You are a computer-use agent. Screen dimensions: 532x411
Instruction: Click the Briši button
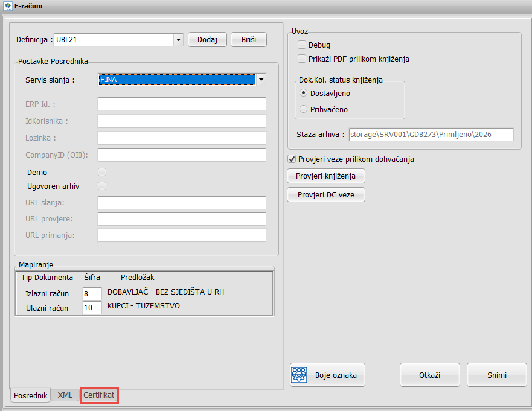pos(249,40)
